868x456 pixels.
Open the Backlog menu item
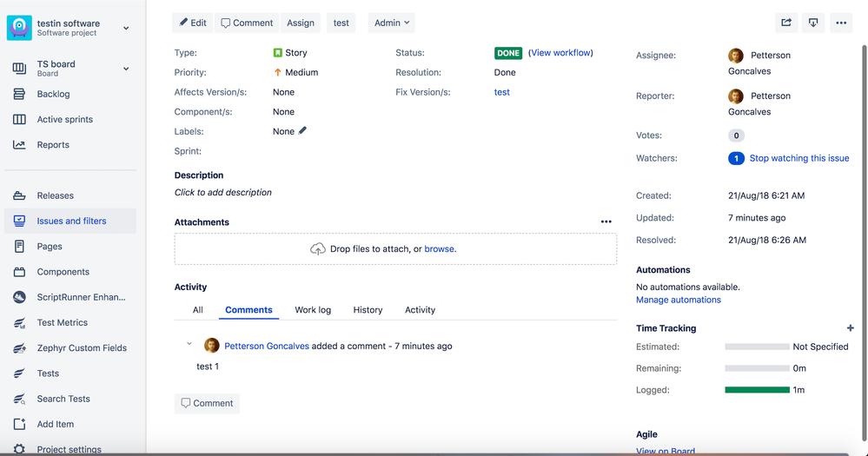[70, 94]
